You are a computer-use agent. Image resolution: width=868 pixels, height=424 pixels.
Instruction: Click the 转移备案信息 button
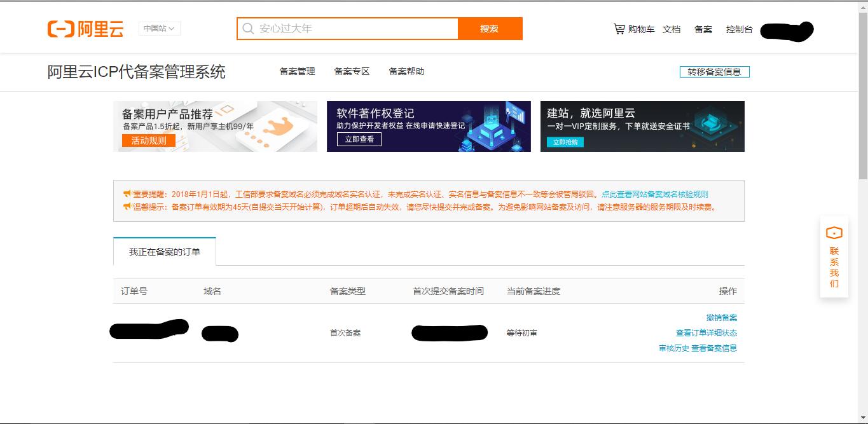point(713,71)
